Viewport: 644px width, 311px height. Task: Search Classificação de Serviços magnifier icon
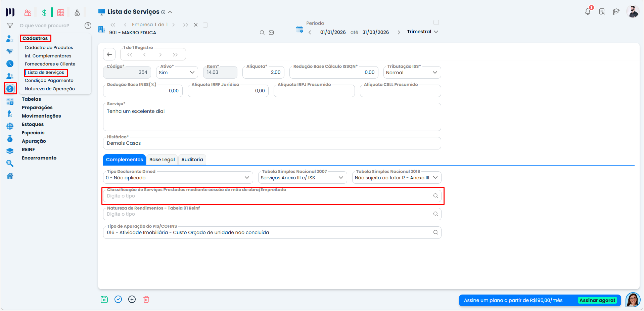[x=435, y=196]
